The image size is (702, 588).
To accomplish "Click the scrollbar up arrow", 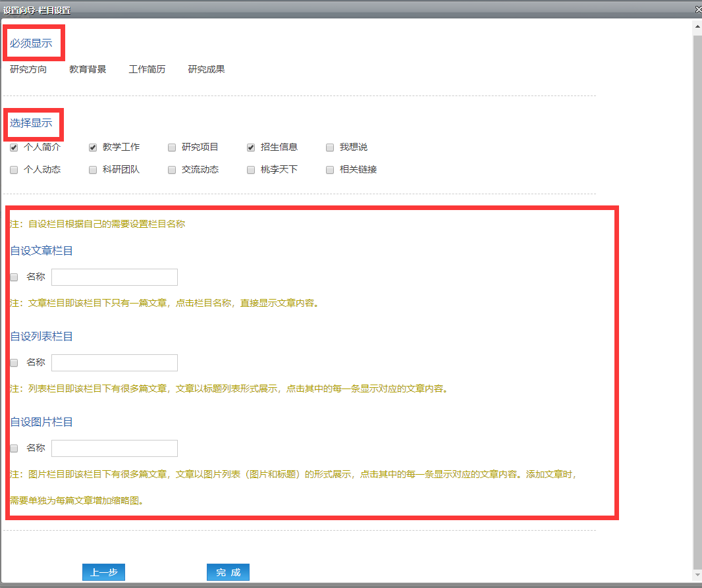I will pos(697,27).
